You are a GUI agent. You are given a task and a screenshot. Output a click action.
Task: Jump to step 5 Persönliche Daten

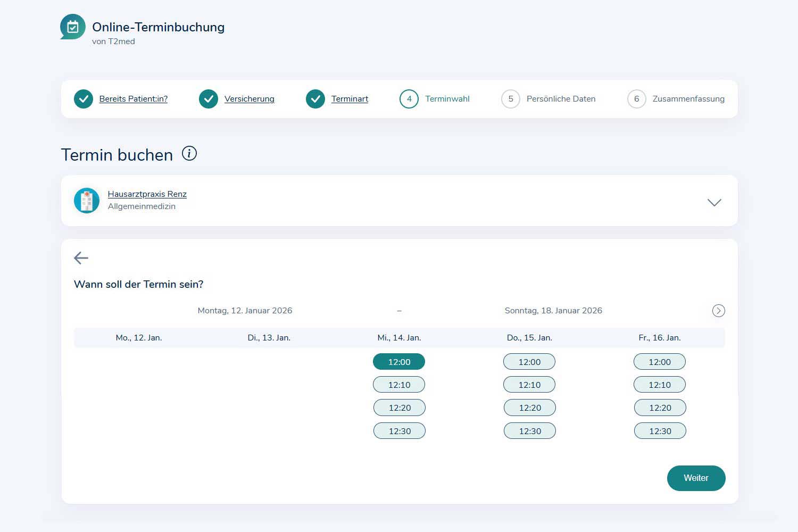[511, 99]
